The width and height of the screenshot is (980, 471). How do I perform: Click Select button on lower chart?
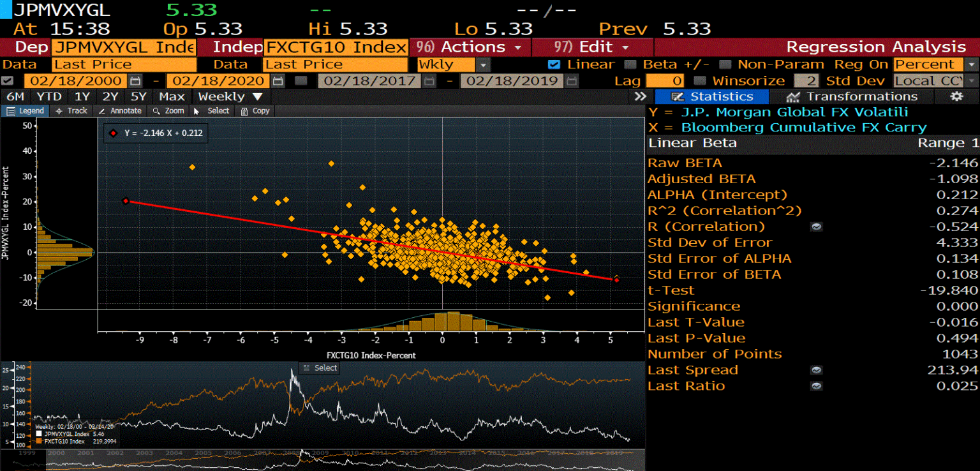(x=319, y=368)
